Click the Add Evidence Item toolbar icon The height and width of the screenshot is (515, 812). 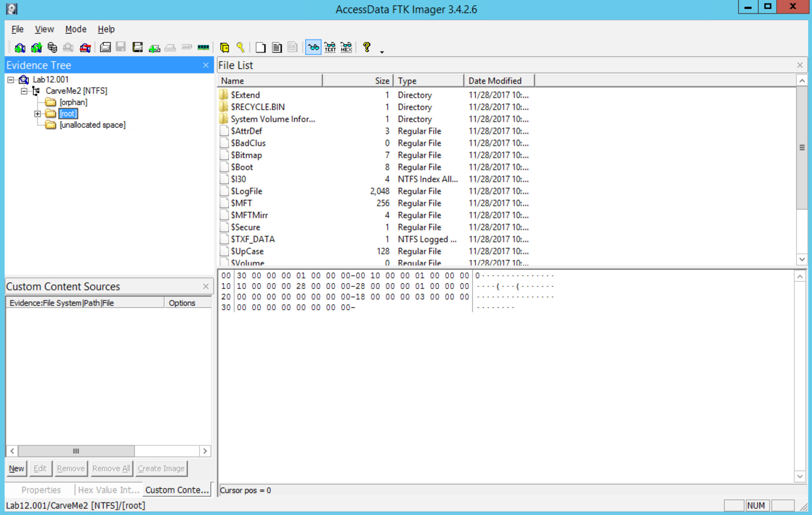pos(20,47)
